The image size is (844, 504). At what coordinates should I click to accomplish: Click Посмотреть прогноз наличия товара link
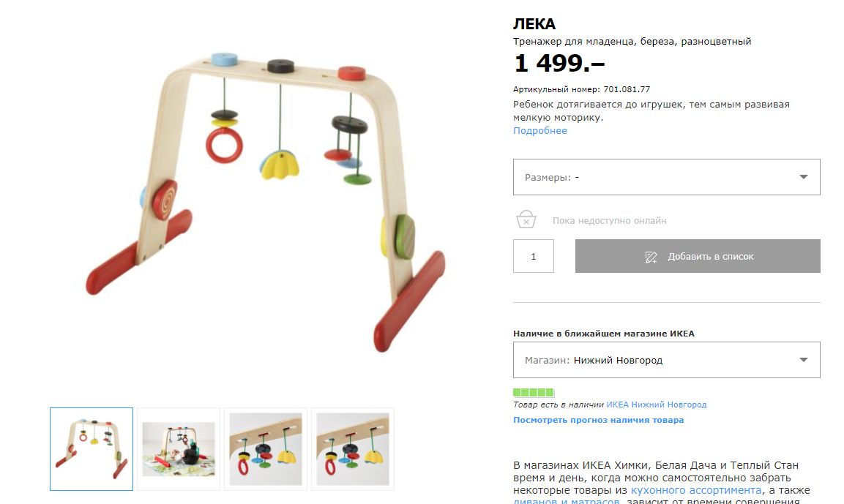click(599, 420)
